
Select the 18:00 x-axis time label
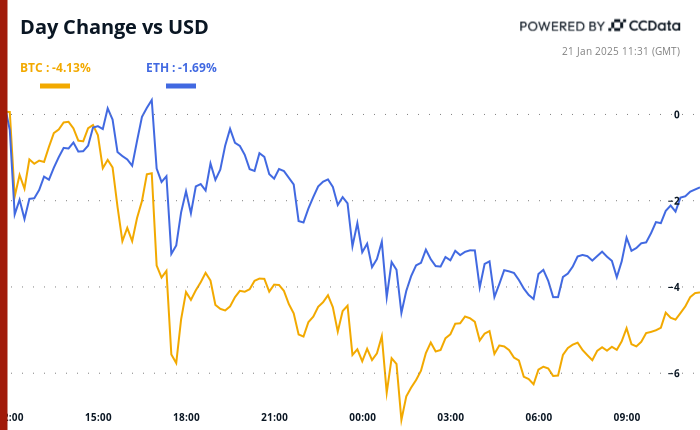(186, 416)
